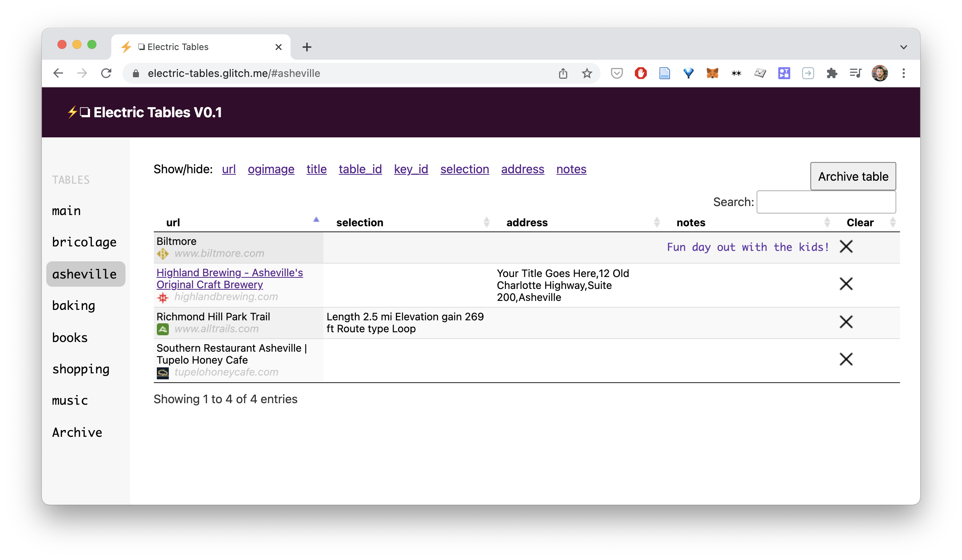Sort table by notes column header
The height and width of the screenshot is (560, 962).
pyautogui.click(x=749, y=223)
